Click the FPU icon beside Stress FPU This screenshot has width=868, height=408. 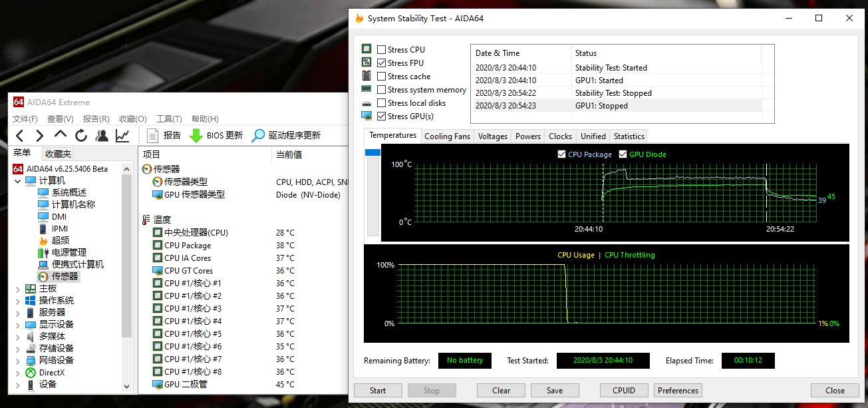coord(366,63)
